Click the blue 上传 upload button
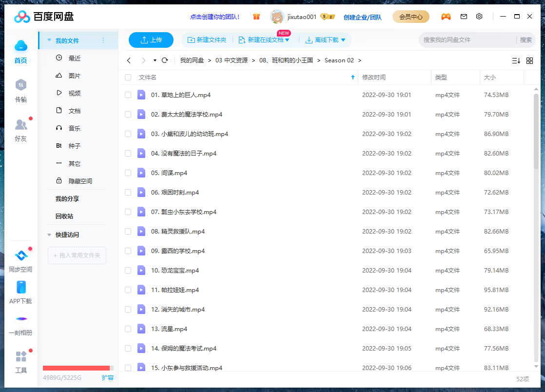545x392 pixels. click(x=151, y=40)
